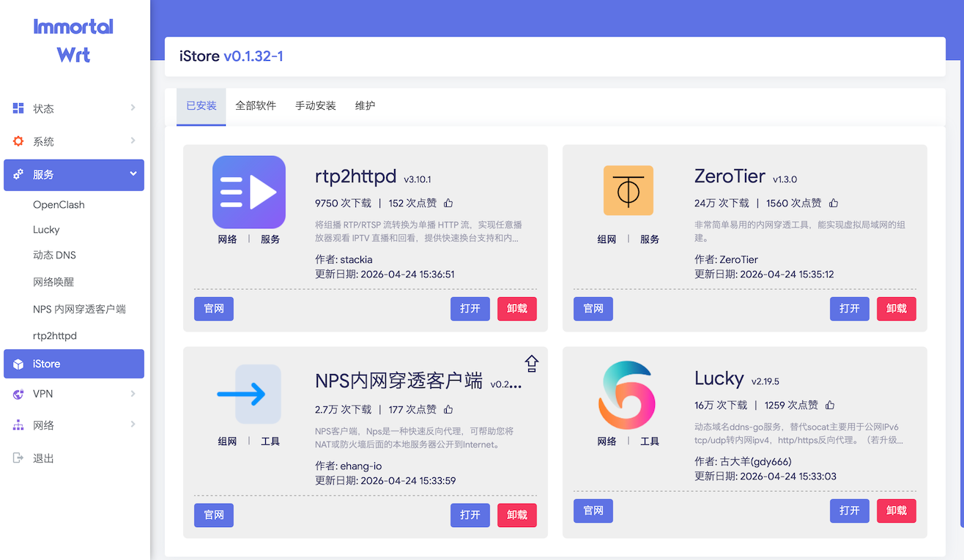
Task: Uninstall ZeroTier with 卸载
Action: coord(897,309)
